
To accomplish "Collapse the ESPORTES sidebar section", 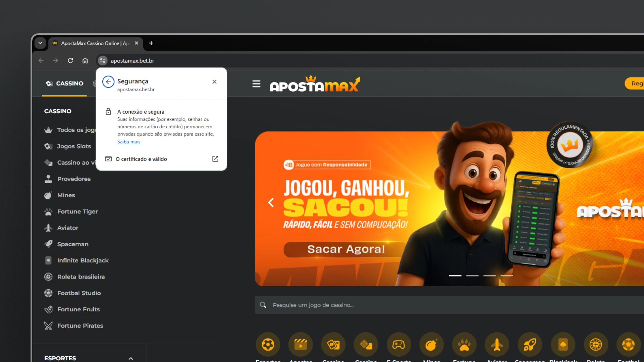I will [x=131, y=358].
